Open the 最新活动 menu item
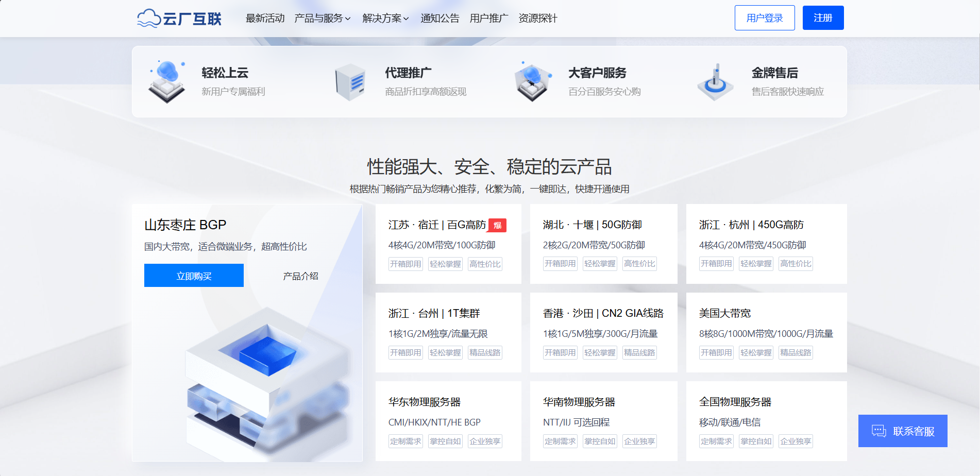 (265, 18)
